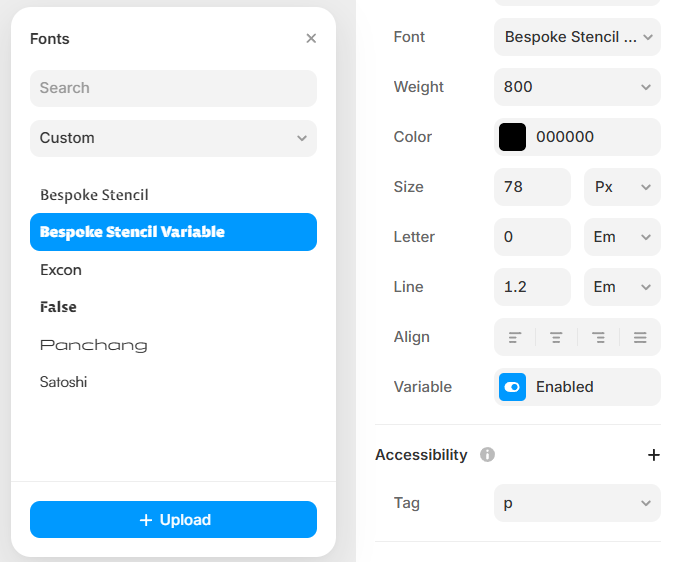This screenshot has width=678, height=562.
Task: Open the Weight 800 dropdown
Action: 577,87
